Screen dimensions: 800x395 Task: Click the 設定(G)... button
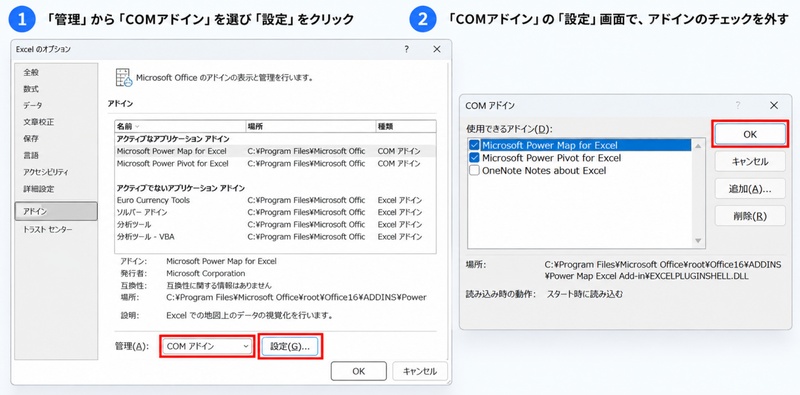point(290,346)
